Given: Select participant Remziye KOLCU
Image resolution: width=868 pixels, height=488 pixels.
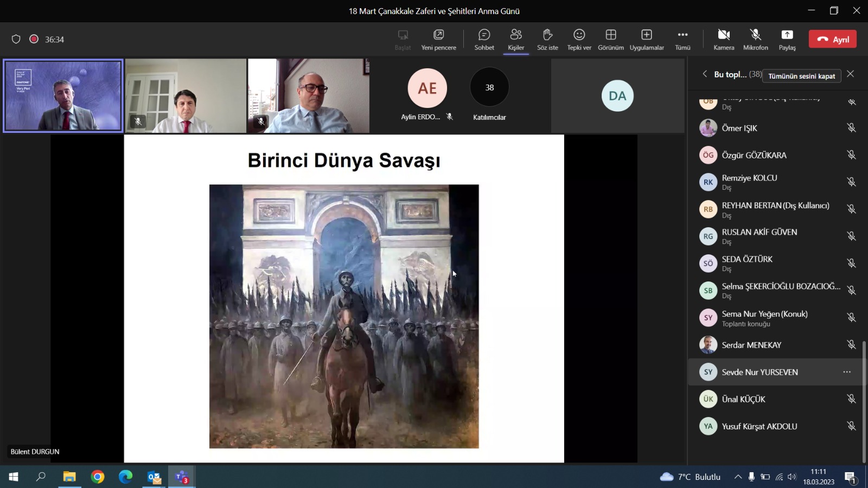Looking at the screenshot, I should [x=776, y=182].
